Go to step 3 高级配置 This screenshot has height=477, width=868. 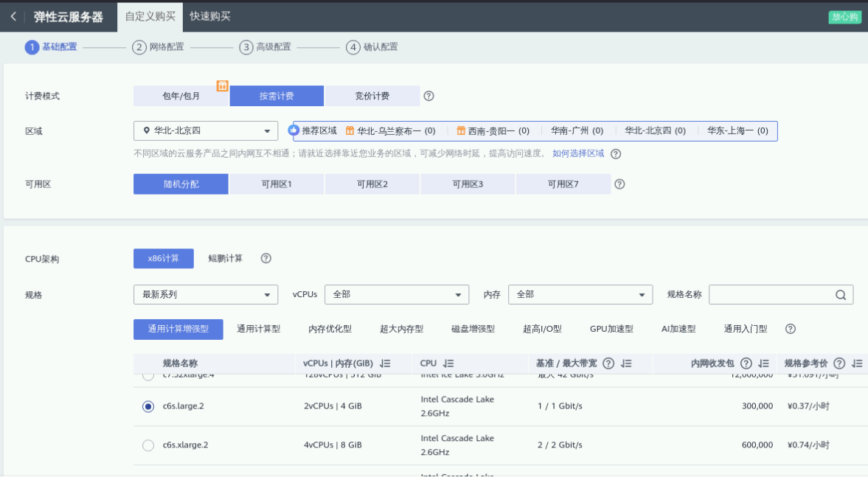[x=265, y=47]
